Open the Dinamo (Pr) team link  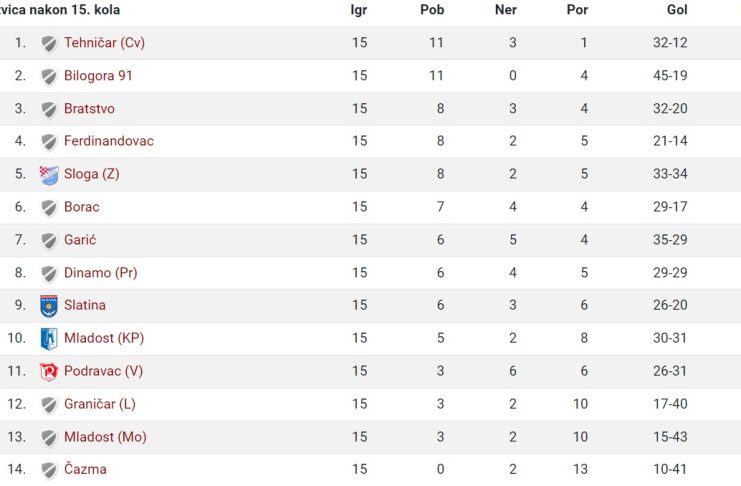coord(101,273)
